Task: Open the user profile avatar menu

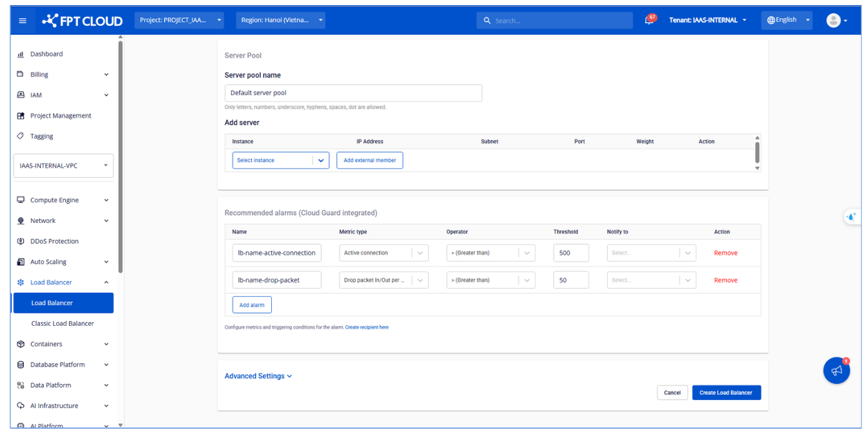Action: click(x=833, y=20)
